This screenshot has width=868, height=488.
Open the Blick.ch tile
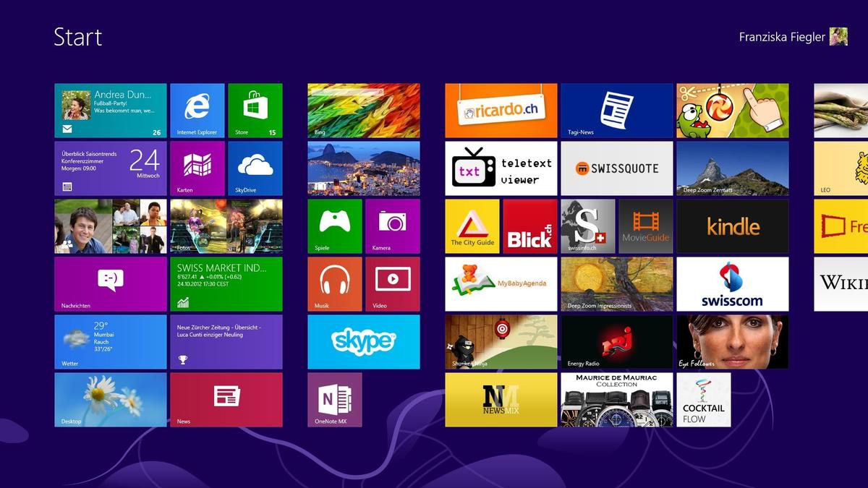pyautogui.click(x=530, y=226)
